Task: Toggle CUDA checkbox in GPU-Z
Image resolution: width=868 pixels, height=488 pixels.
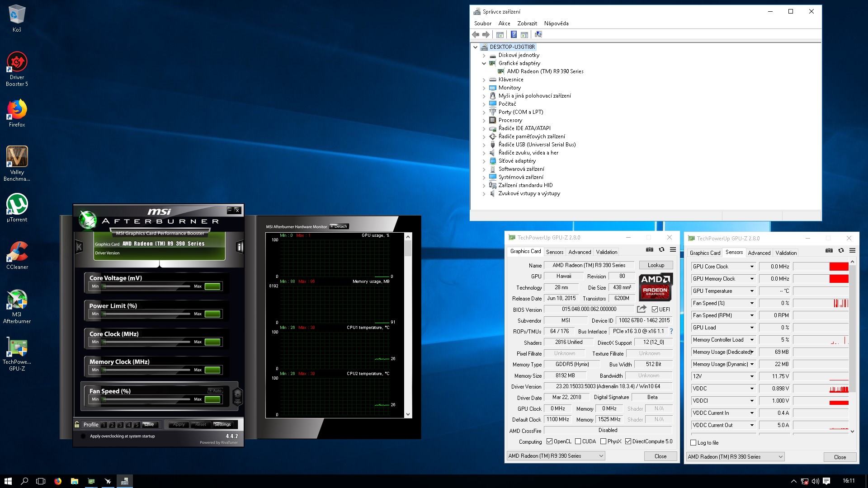Action: pyautogui.click(x=578, y=441)
